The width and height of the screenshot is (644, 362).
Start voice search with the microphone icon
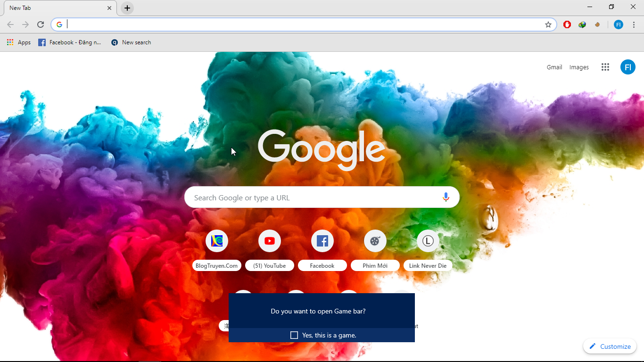coord(446,197)
